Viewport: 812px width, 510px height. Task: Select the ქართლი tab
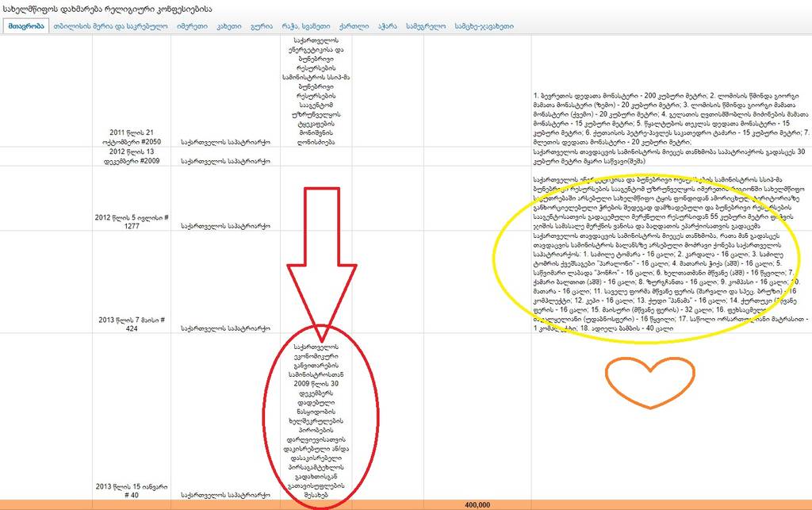pyautogui.click(x=354, y=26)
